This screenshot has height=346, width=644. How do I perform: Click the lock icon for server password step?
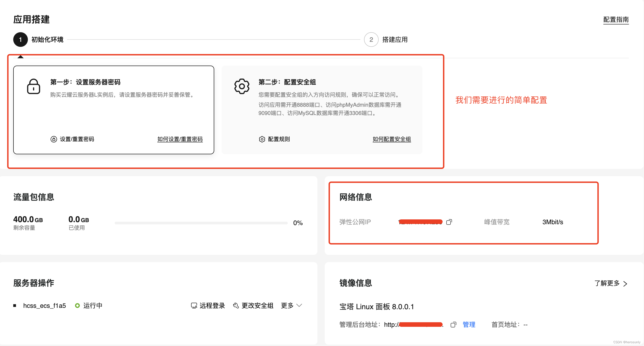pyautogui.click(x=34, y=86)
